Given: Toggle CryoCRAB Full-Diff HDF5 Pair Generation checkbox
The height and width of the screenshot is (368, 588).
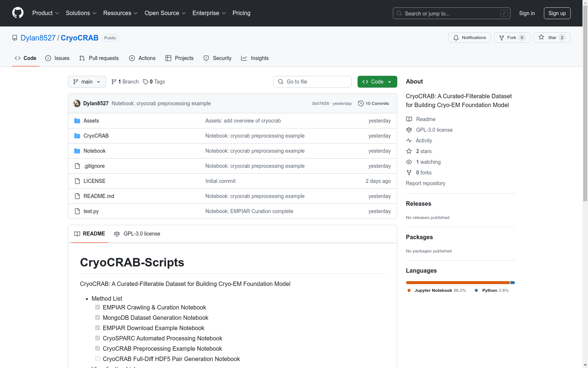Looking at the screenshot, I should (x=97, y=359).
